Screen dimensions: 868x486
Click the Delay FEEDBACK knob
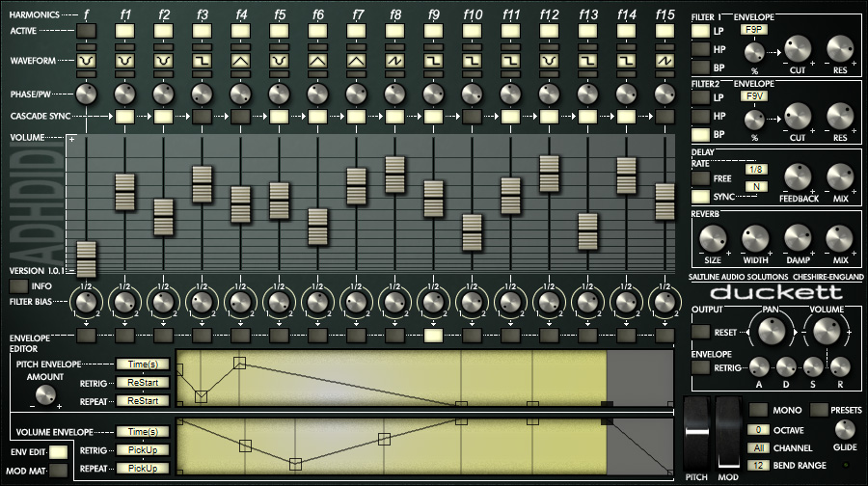[798, 177]
